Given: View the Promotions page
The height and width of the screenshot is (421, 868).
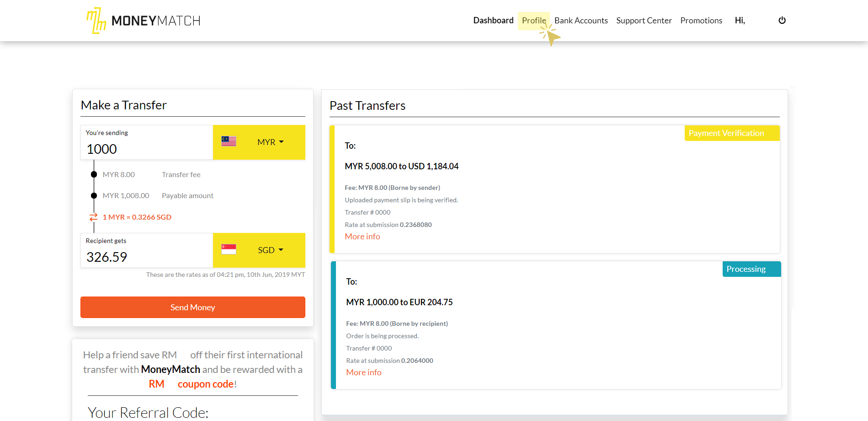Looking at the screenshot, I should tap(701, 21).
